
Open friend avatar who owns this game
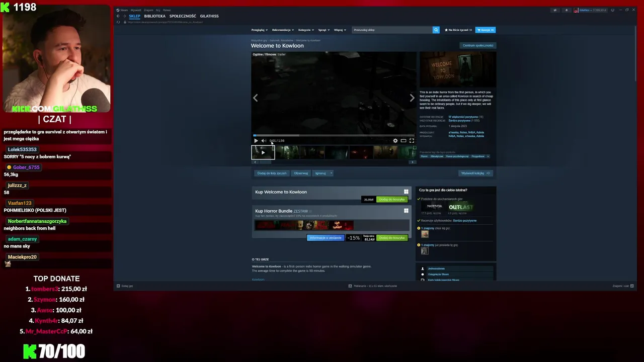coord(424,251)
